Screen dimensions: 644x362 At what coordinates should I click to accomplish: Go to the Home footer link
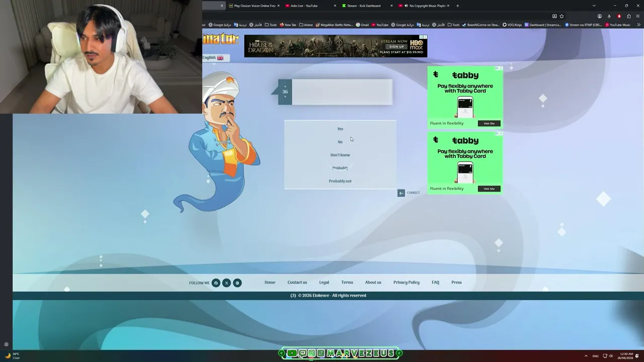(270, 283)
